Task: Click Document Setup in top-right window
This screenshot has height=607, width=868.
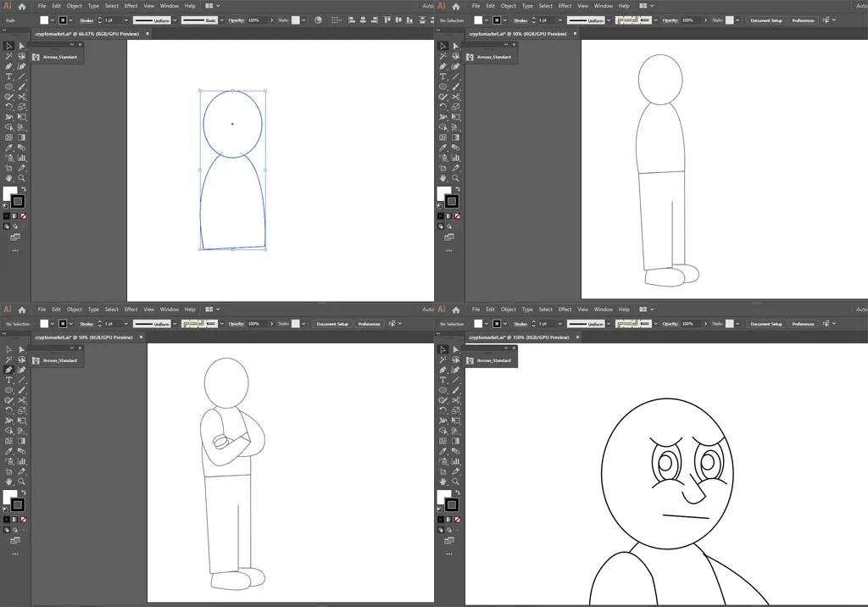Action: click(766, 20)
